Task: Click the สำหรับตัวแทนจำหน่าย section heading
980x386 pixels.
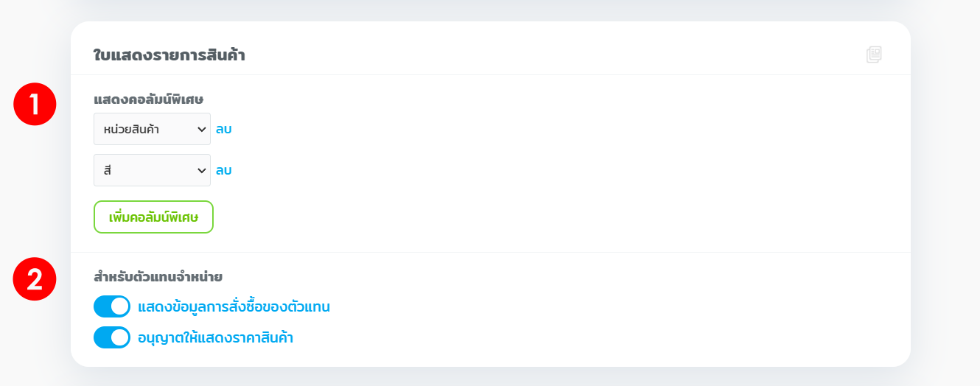Action: 158,277
